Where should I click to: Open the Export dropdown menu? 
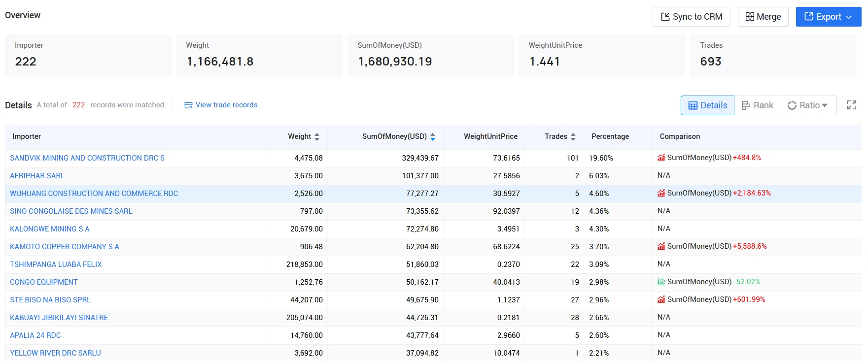point(828,17)
